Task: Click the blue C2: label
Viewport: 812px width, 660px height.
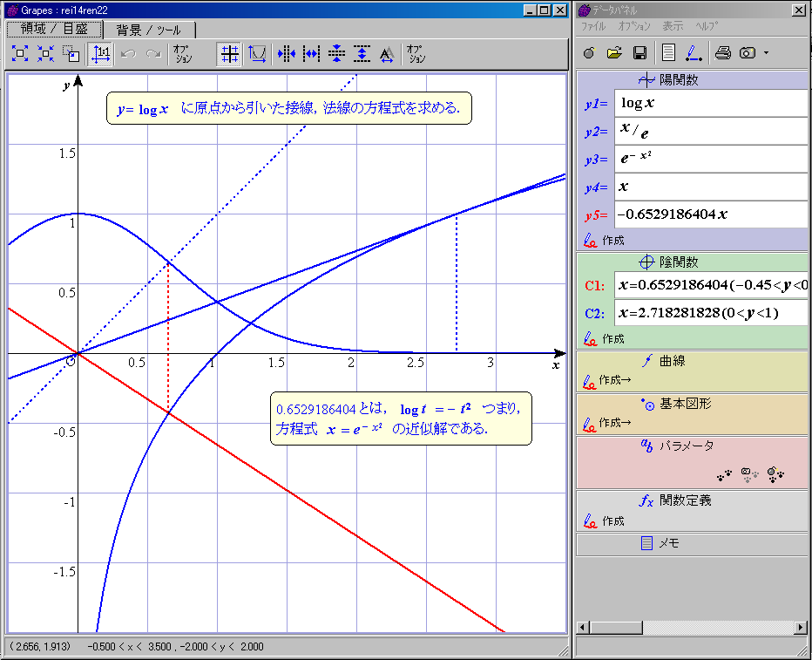Action: pyautogui.click(x=594, y=313)
